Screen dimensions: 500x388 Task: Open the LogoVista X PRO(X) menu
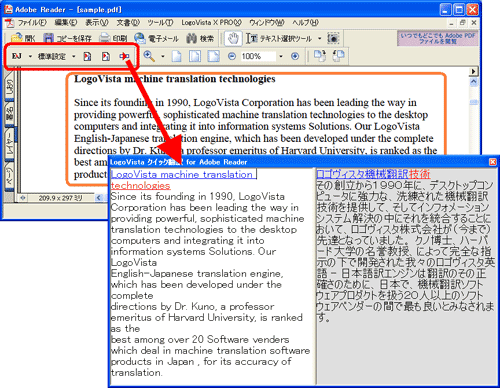211,23
